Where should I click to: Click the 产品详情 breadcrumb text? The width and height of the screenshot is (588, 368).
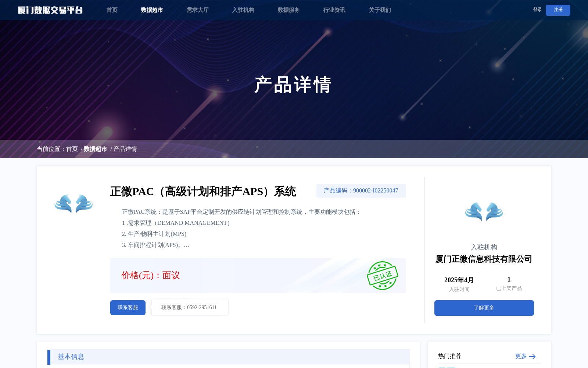click(125, 149)
